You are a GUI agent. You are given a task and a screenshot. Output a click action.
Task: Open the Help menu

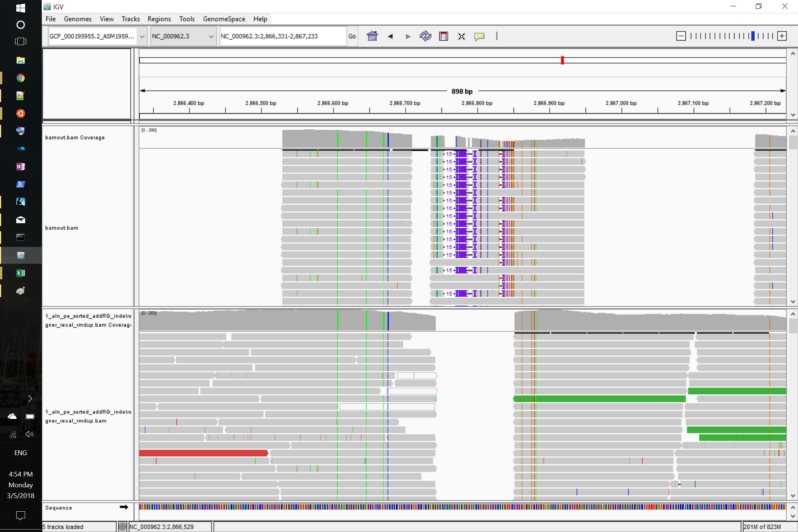[260, 19]
